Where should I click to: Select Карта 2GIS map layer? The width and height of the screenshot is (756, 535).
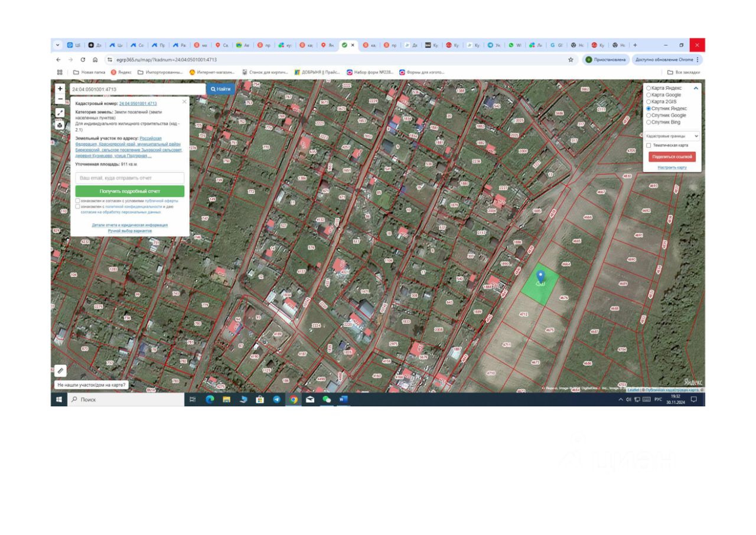(649, 102)
